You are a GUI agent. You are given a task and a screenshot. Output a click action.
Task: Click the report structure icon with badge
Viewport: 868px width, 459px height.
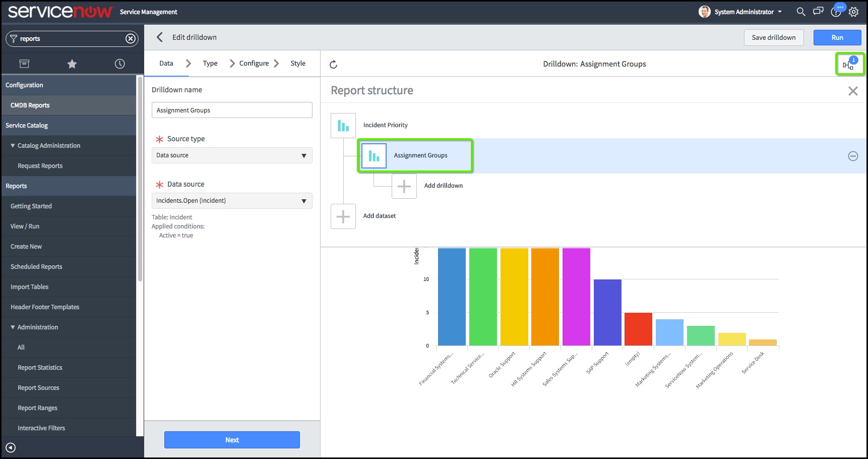(849, 64)
